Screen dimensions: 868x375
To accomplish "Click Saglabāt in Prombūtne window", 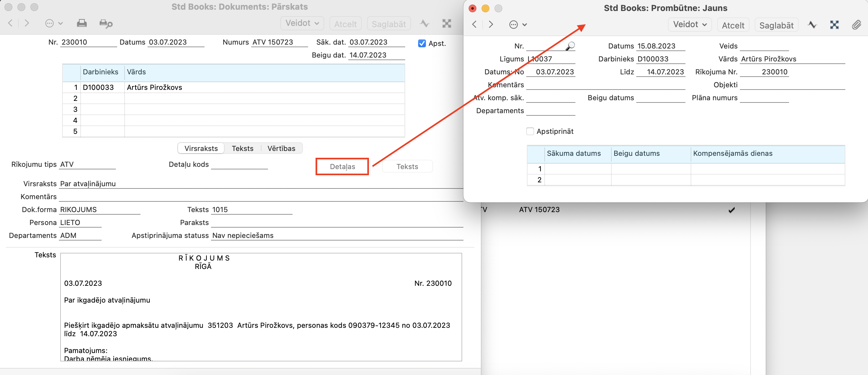I will (x=776, y=25).
